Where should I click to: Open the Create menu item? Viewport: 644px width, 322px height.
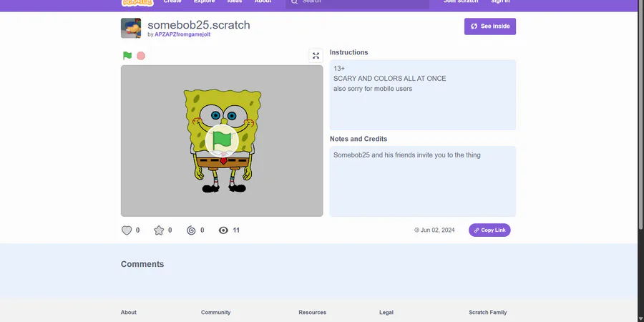pyautogui.click(x=172, y=1)
